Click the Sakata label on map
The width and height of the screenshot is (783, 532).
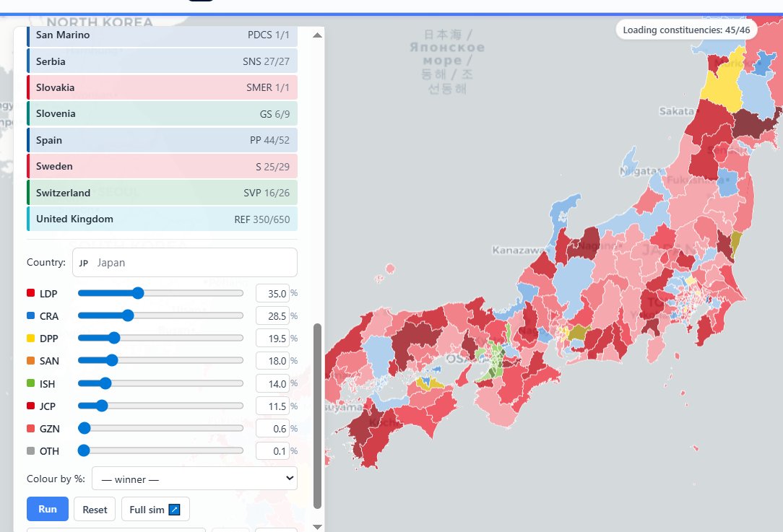click(676, 110)
